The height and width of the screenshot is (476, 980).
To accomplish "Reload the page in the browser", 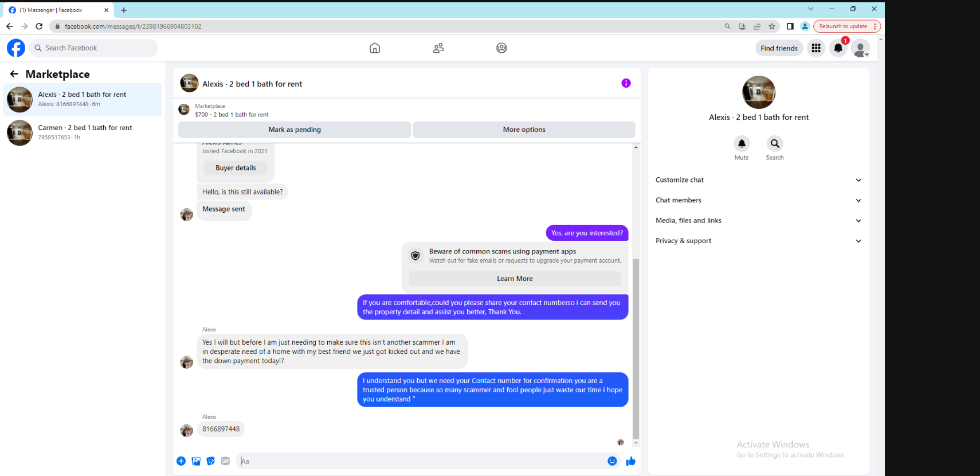I will tap(39, 26).
